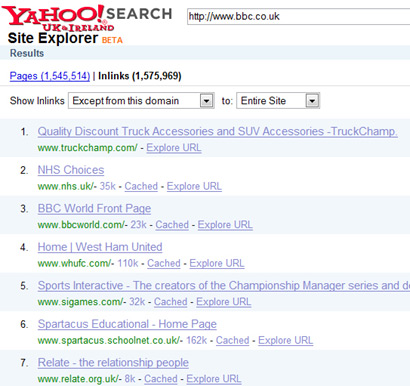This screenshot has width=410, height=386.
Task: Explore URL for www.whufc.com
Action: [217, 263]
